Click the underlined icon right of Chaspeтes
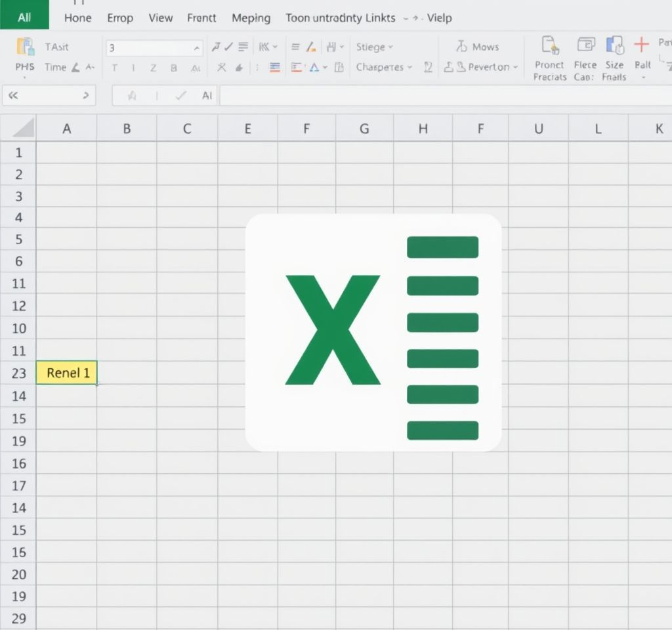Screen dimensions: 672x630 [428, 68]
